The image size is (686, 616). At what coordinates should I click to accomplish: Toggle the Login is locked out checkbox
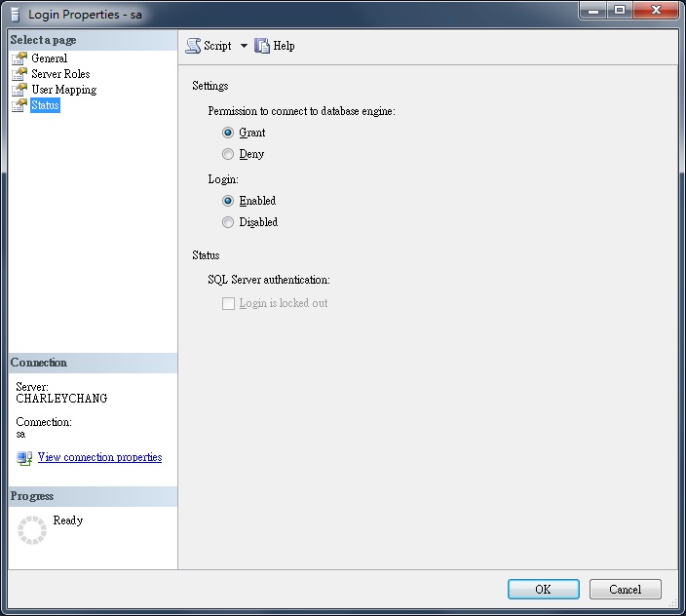coord(228,303)
